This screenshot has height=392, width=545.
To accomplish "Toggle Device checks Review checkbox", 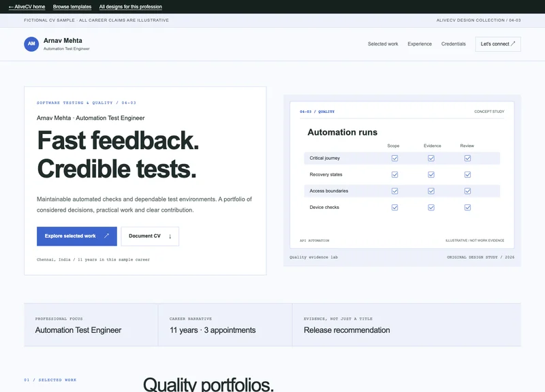I will tap(467, 208).
